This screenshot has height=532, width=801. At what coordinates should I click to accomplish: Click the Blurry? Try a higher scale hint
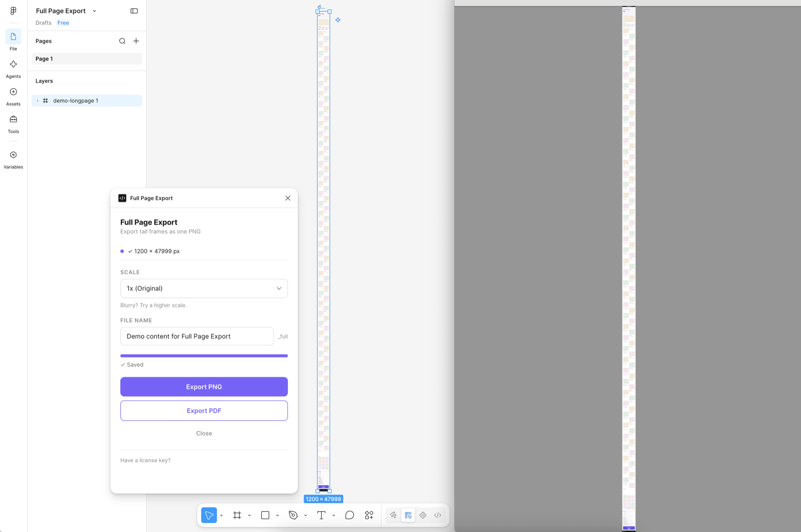click(154, 305)
